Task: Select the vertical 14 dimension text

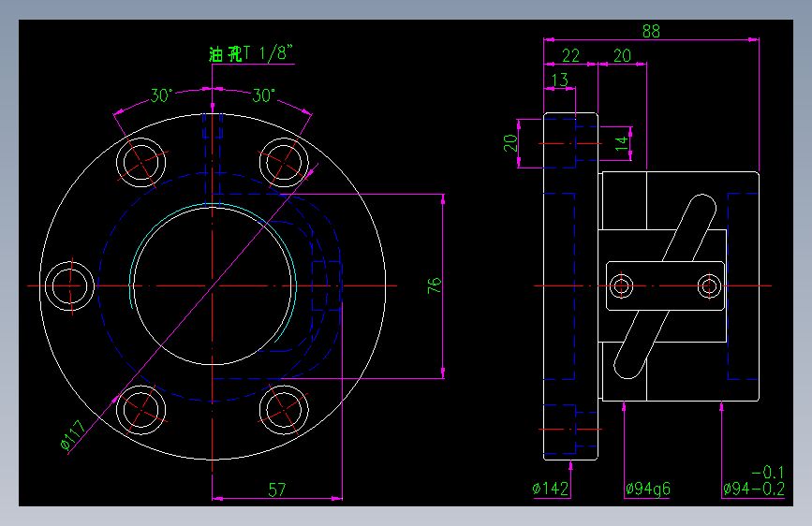Action: click(x=622, y=143)
